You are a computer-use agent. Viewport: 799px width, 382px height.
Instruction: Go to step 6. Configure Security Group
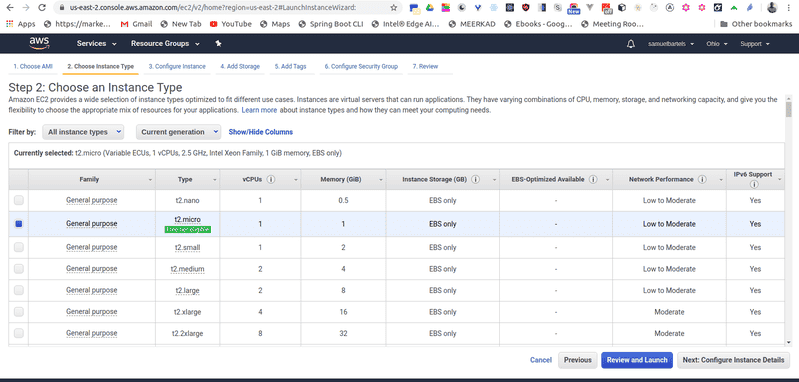[x=361, y=66]
